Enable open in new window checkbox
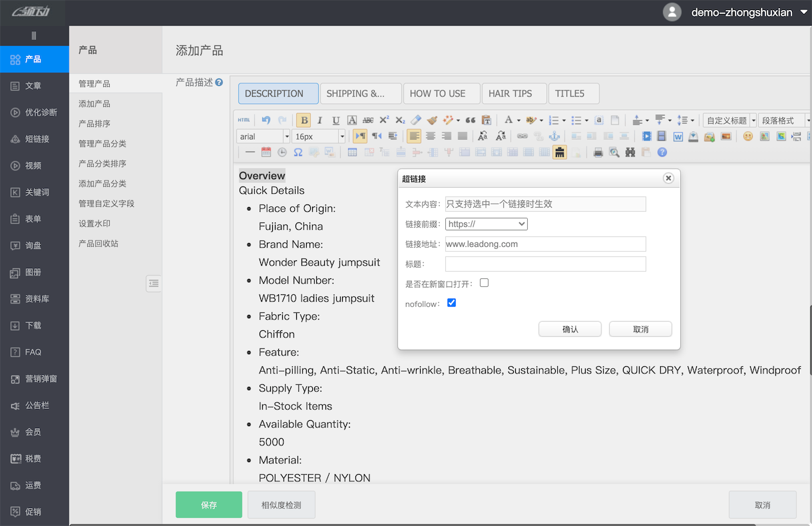Viewport: 812px width, 526px height. point(484,283)
